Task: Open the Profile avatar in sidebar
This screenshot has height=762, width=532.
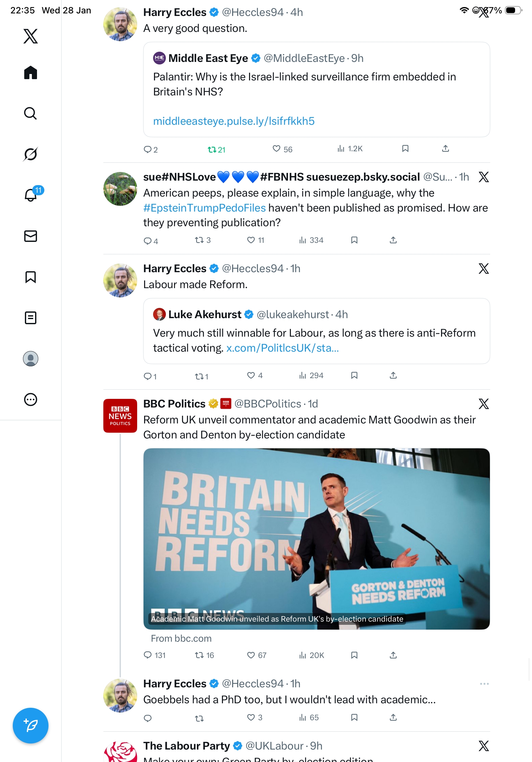Action: 31,358
